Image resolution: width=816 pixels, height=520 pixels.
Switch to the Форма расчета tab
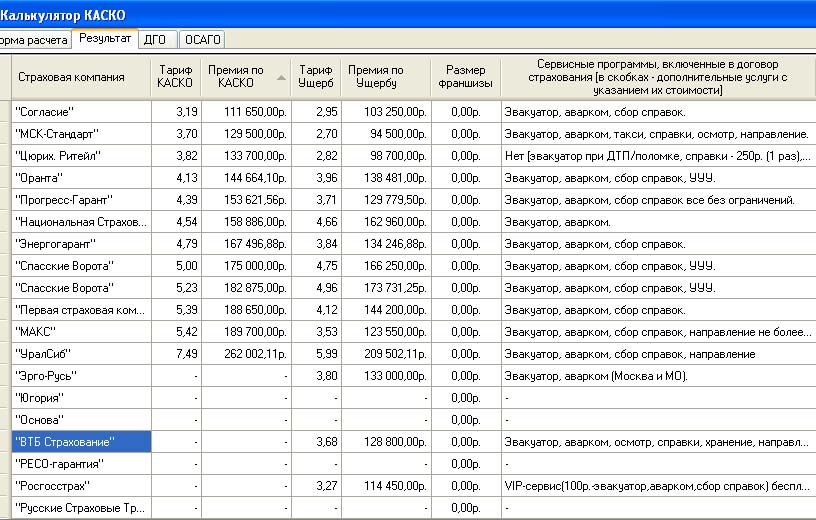click(x=34, y=40)
